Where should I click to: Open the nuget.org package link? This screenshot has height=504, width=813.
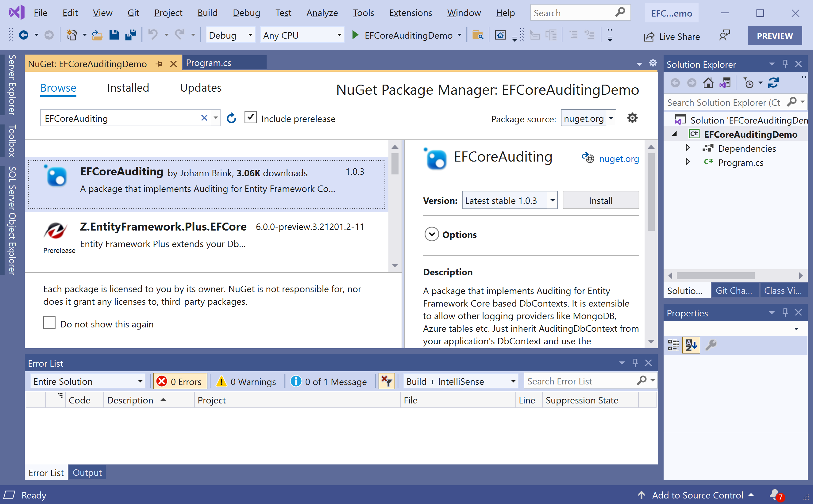coord(618,159)
